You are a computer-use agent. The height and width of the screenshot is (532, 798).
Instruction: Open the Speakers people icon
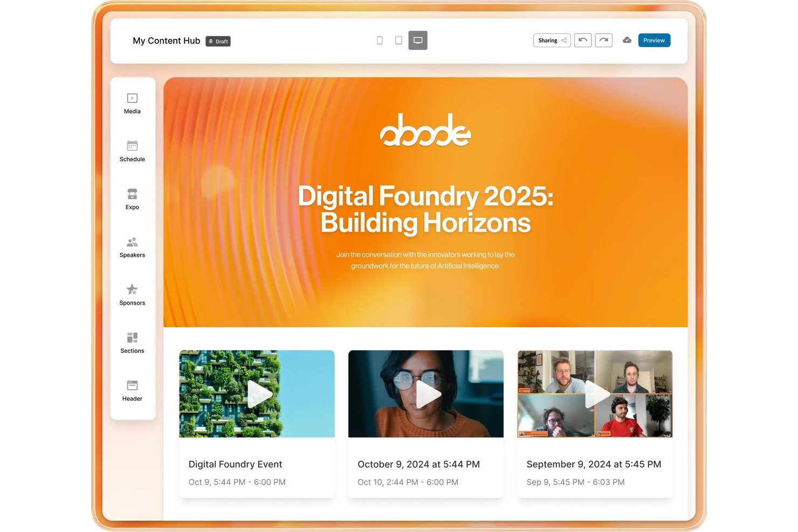point(132,242)
